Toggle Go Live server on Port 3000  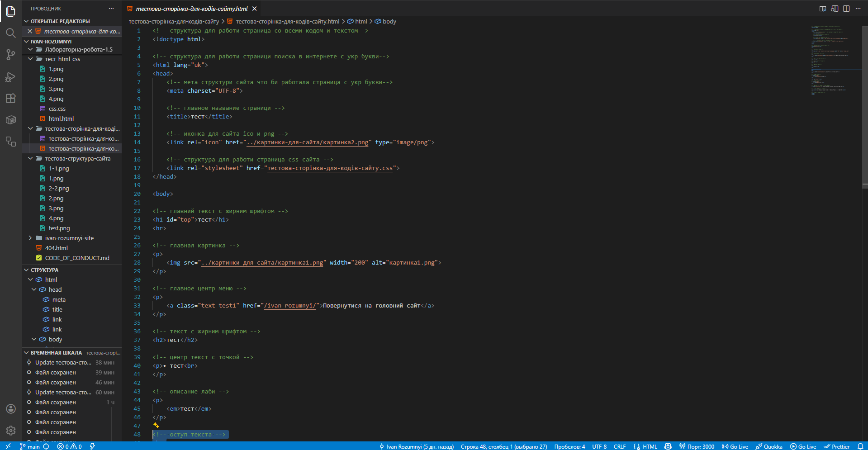[697, 446]
